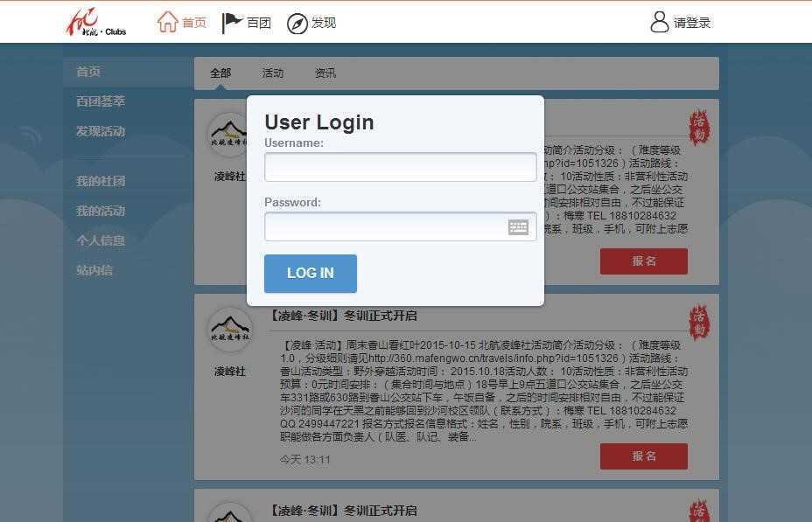This screenshot has width=812, height=522.
Task: Click red 活动 stamp on first card
Action: click(699, 128)
